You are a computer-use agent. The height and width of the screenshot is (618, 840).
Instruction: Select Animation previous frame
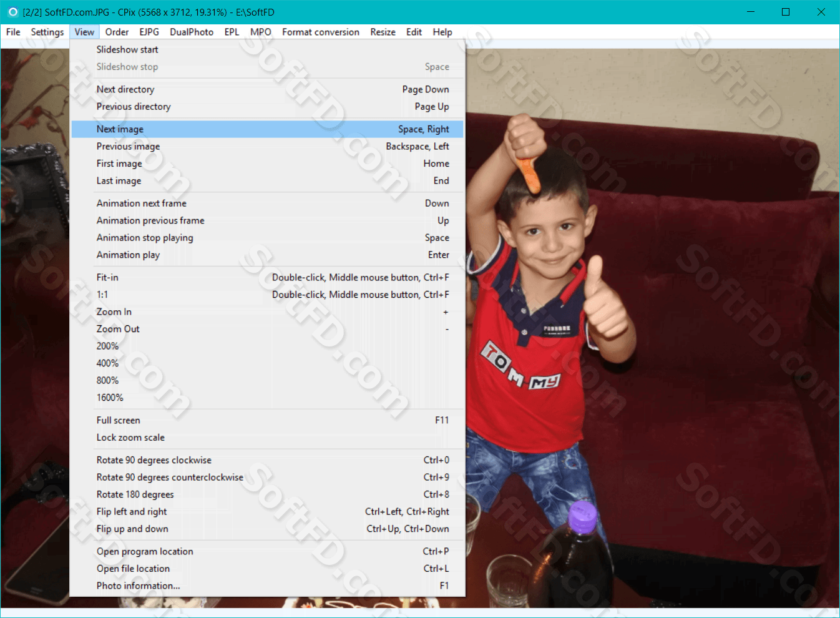pyautogui.click(x=267, y=220)
